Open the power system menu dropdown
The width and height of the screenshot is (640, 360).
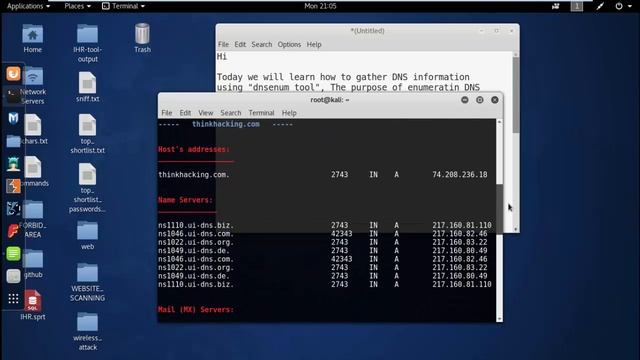coord(623,6)
